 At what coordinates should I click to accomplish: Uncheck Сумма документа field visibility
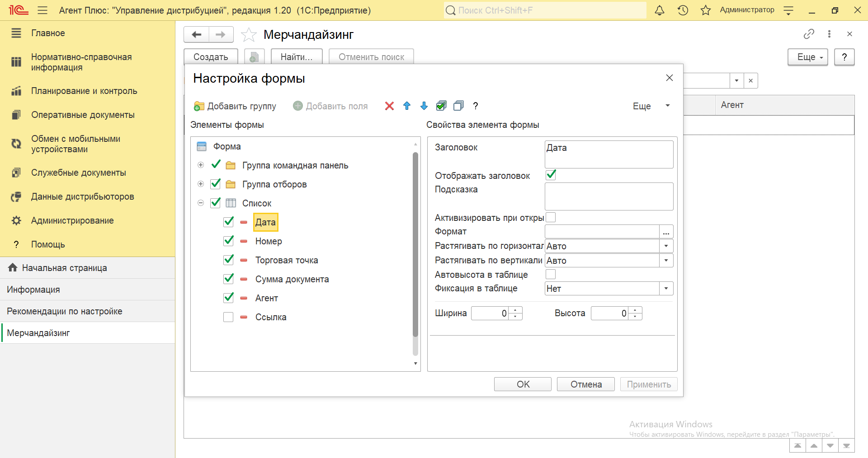click(229, 279)
